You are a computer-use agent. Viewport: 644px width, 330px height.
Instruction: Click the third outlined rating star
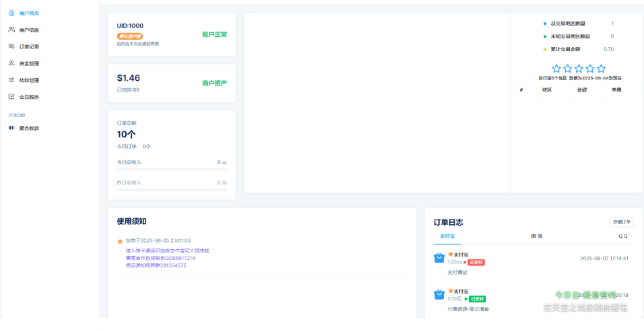(579, 69)
